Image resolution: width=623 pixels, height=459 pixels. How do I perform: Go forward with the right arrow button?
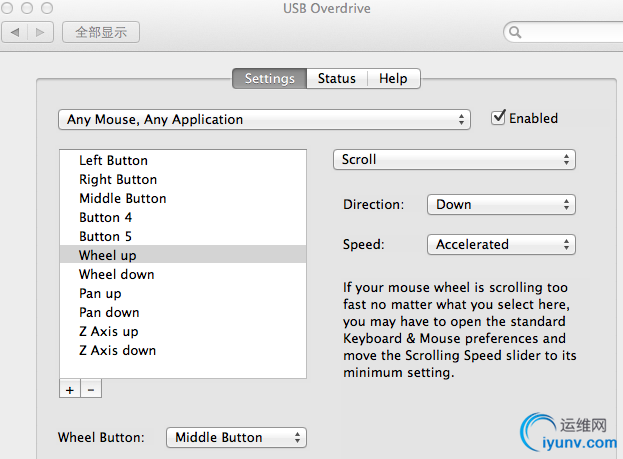point(40,32)
